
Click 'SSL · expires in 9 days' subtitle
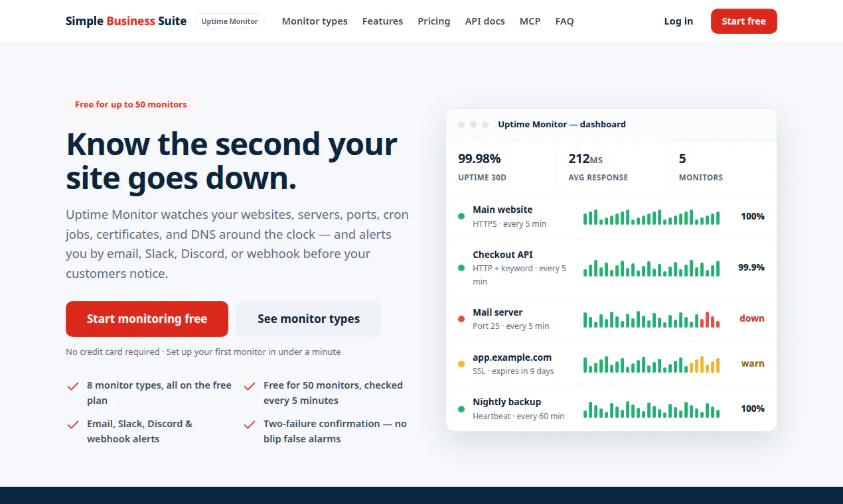coord(513,371)
